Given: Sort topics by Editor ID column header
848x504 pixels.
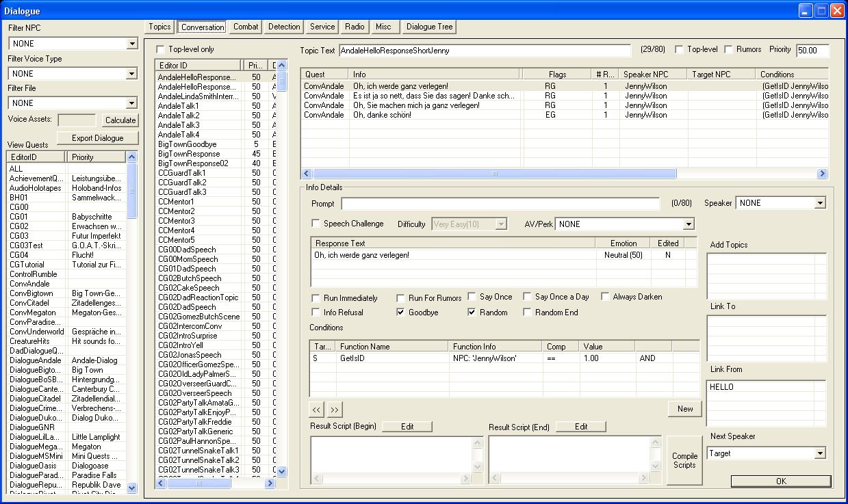Looking at the screenshot, I should point(198,65).
